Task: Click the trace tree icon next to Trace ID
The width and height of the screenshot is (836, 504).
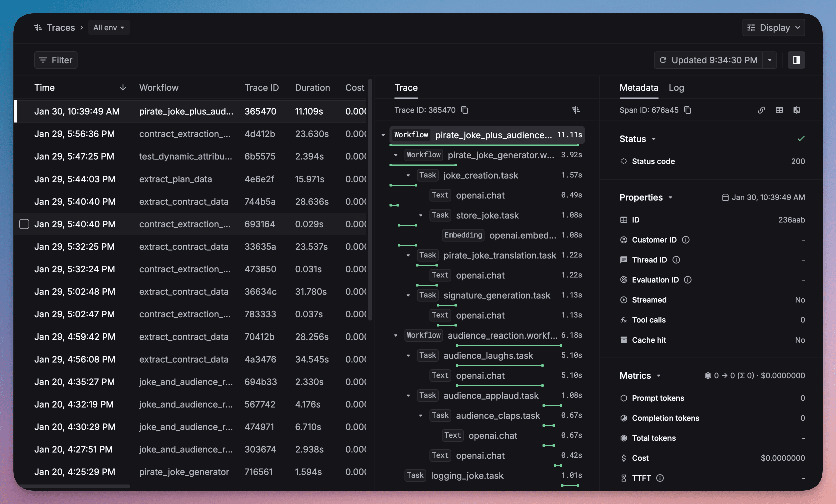Action: (576, 110)
